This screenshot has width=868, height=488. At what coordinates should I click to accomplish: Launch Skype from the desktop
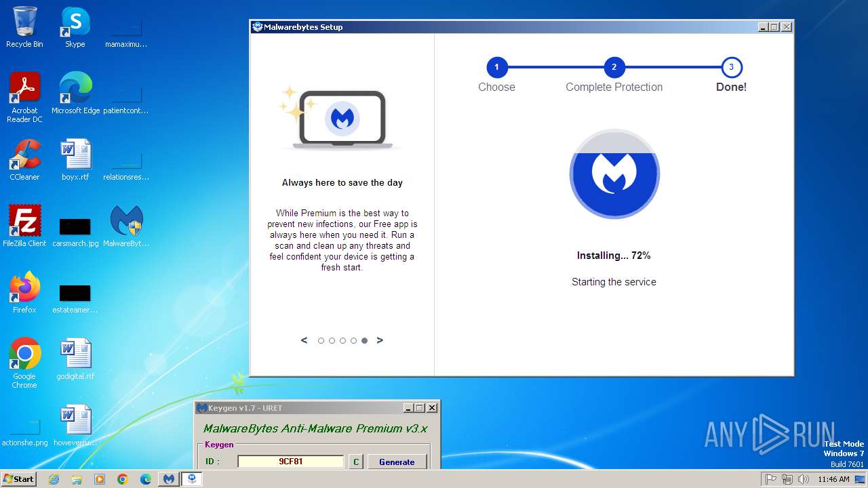(x=75, y=27)
